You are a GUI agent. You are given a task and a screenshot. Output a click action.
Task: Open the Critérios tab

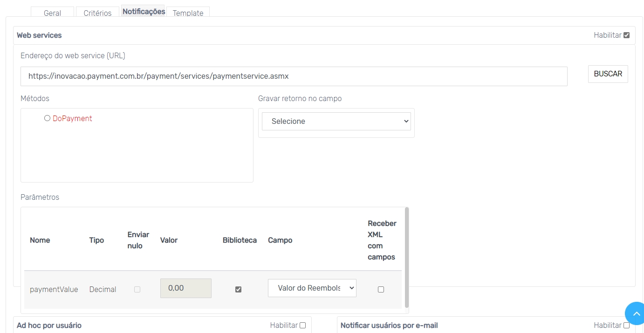[97, 13]
